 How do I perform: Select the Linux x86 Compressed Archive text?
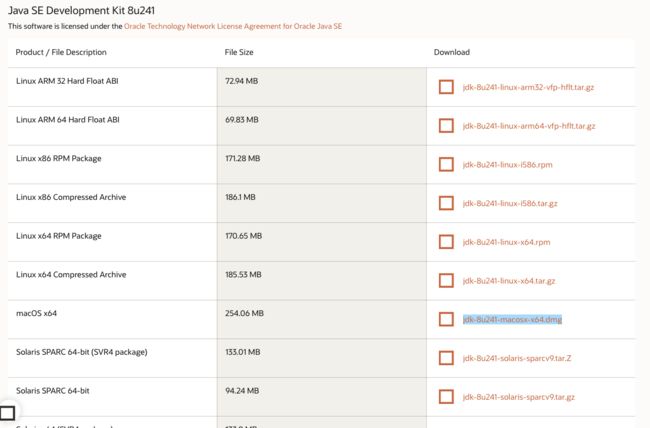click(71, 197)
